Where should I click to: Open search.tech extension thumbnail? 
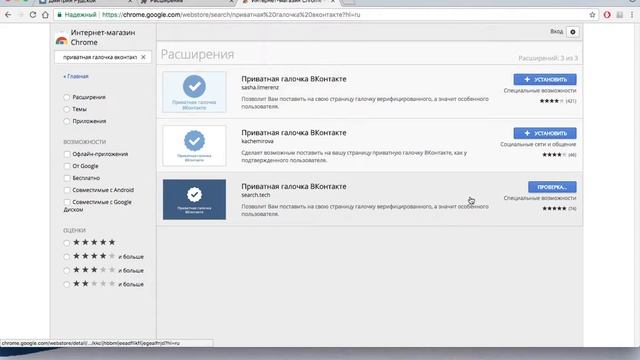pos(194,199)
